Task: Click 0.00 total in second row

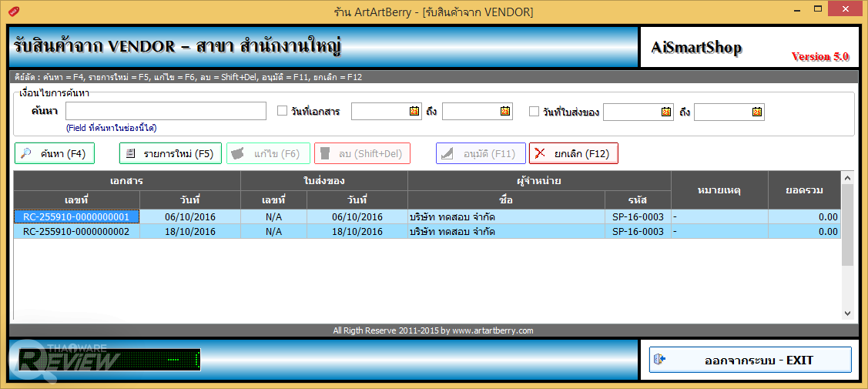Action: coord(804,231)
